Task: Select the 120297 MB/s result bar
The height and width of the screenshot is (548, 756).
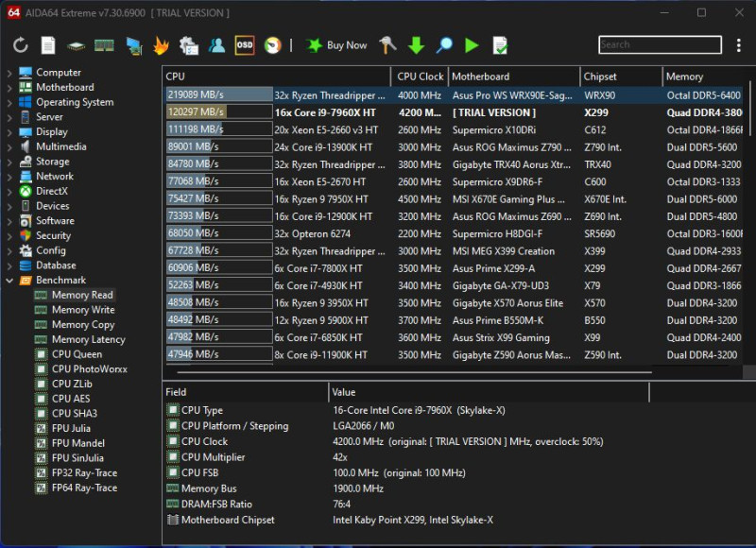Action: click(219, 112)
